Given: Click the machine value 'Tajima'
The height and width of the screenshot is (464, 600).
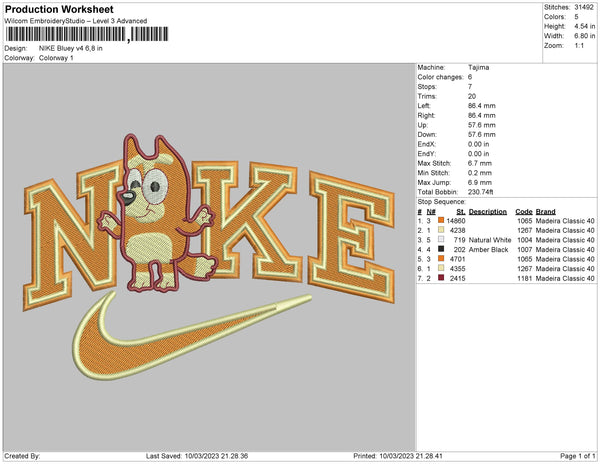Looking at the screenshot, I should click(x=478, y=67).
